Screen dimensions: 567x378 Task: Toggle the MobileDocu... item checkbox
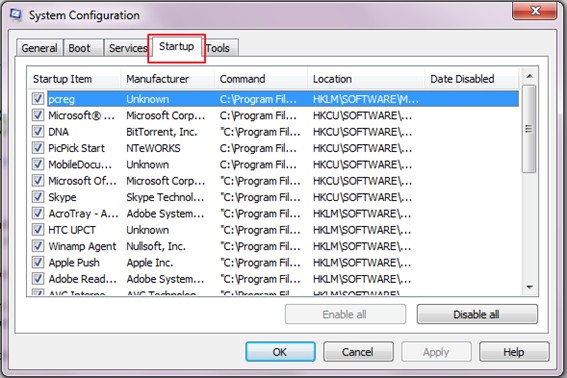click(38, 164)
